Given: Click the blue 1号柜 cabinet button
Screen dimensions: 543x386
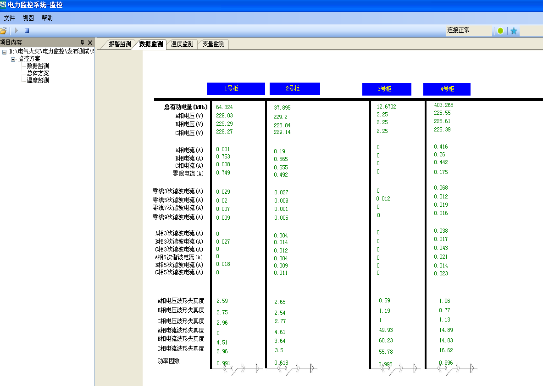Looking at the screenshot, I should [236, 89].
